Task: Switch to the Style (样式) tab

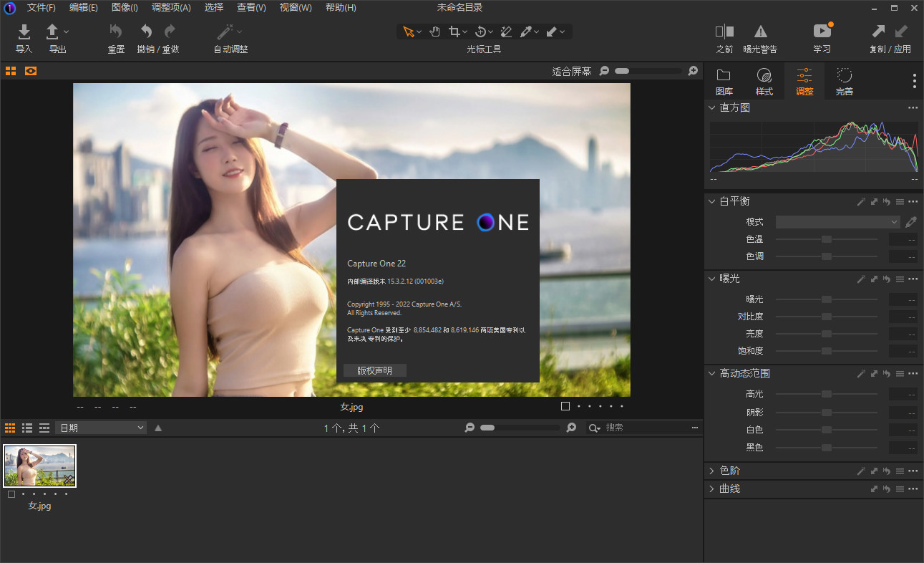Action: tap(764, 82)
